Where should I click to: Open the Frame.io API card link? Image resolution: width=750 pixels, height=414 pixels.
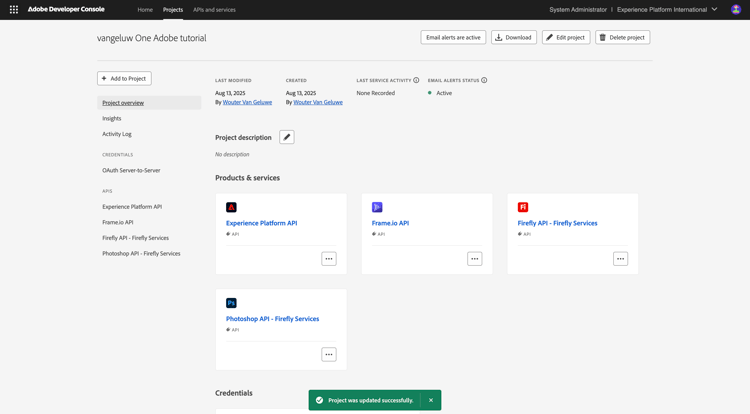pyautogui.click(x=390, y=223)
